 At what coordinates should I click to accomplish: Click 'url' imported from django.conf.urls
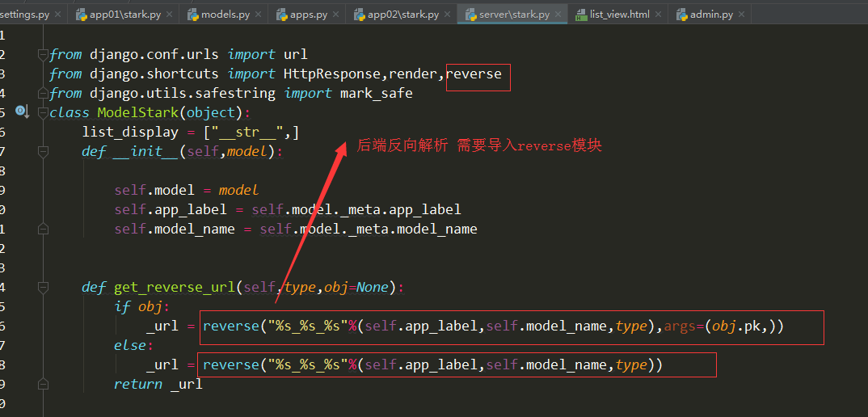click(x=296, y=54)
